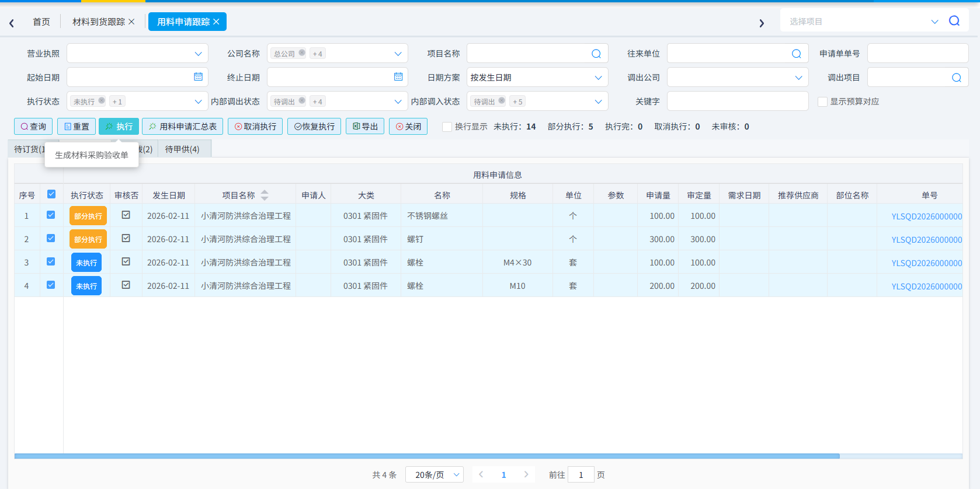Screen dimensions: 980x489
Task: Switch to the 待甲供(4) tab
Action: pos(182,149)
